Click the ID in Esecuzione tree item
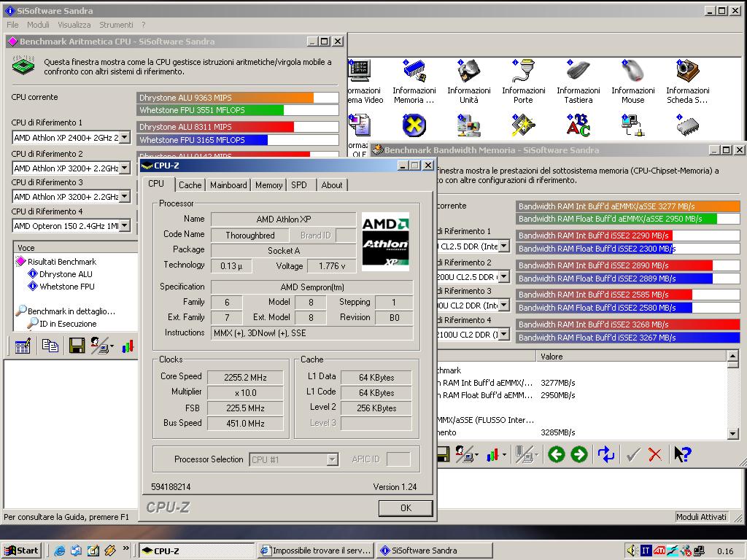Screen dimensions: 747x560 pyautogui.click(x=68, y=324)
